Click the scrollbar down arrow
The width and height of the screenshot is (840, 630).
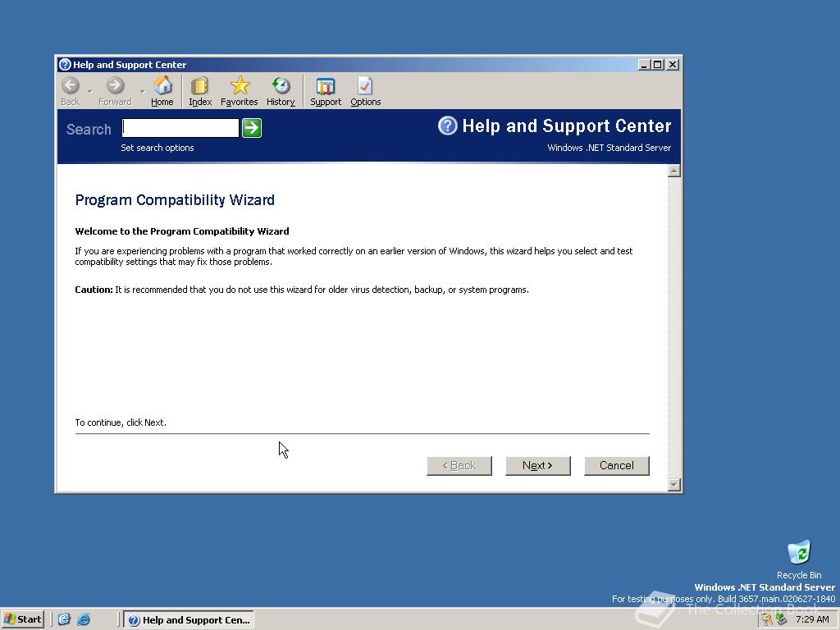coord(674,485)
